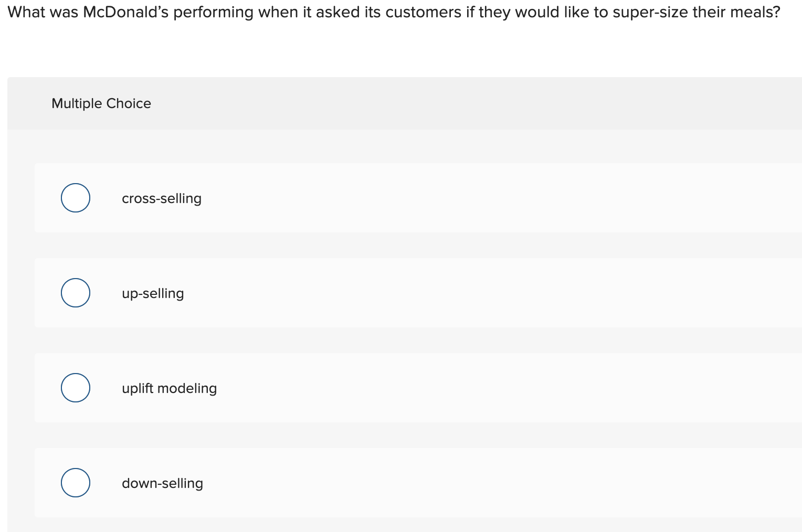802x532 pixels.
Task: Click empty space in the up-selling answer row
Action: [472, 293]
